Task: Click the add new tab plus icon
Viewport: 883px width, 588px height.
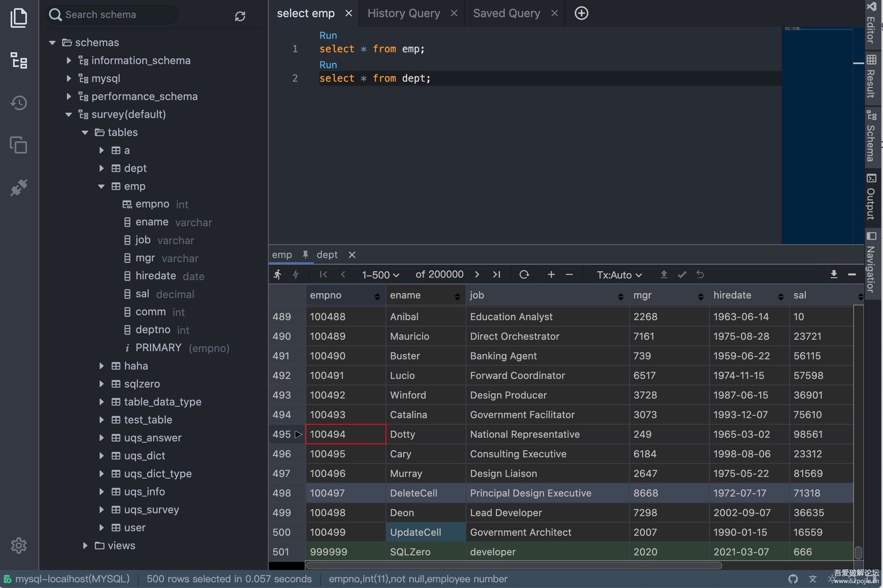Action: click(x=581, y=13)
